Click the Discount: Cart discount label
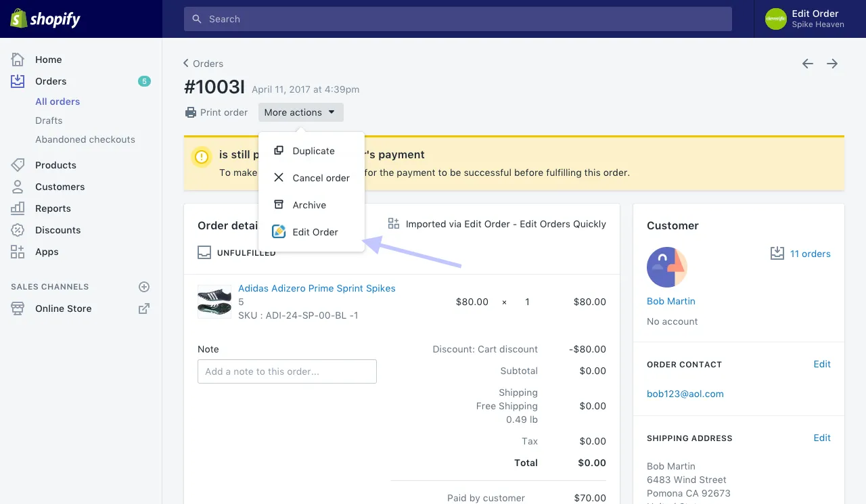Image resolution: width=866 pixels, height=504 pixels. [x=485, y=349]
